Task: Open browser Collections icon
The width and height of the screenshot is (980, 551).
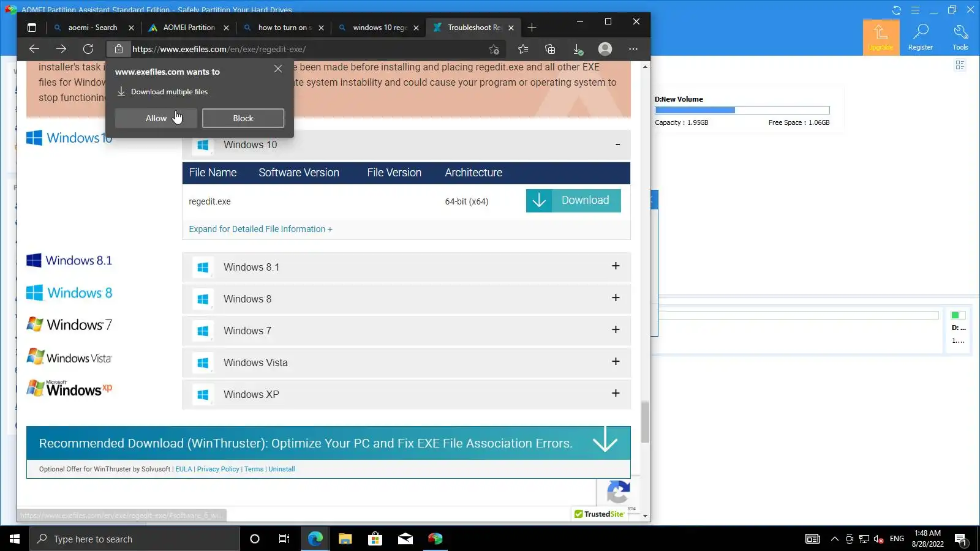Action: pyautogui.click(x=550, y=49)
